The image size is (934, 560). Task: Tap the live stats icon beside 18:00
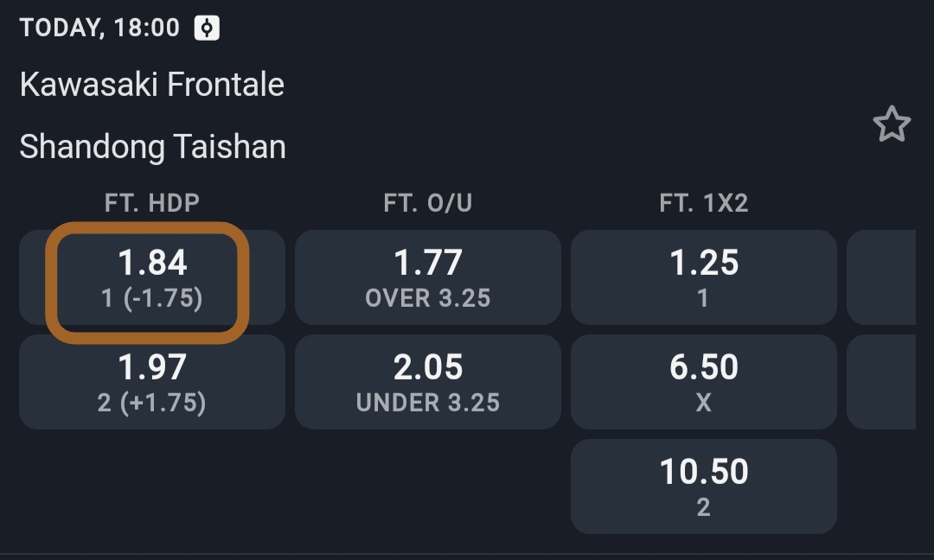click(207, 28)
